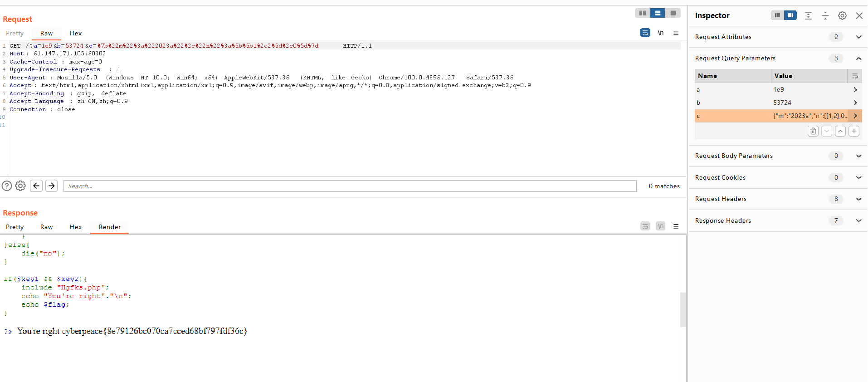Expand all Inspector sections
This screenshot has width=868, height=382.
pos(808,15)
